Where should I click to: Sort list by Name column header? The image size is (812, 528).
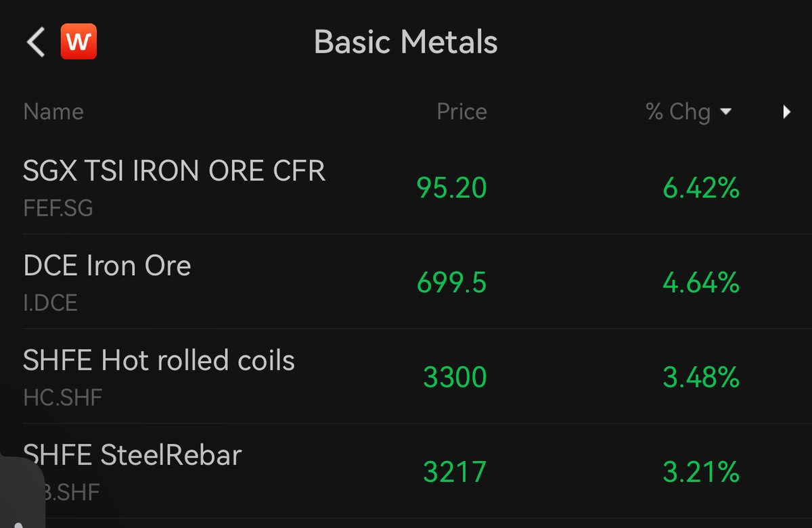tap(53, 112)
